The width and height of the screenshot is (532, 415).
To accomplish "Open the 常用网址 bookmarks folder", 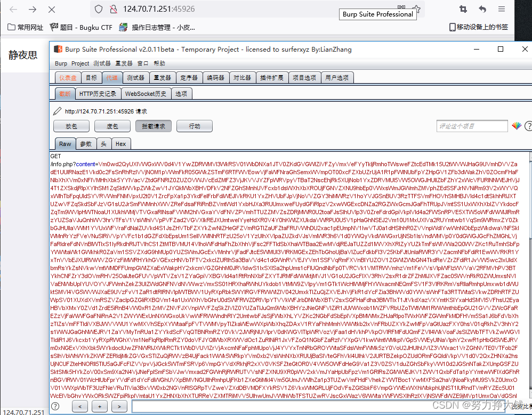I will point(26,27).
